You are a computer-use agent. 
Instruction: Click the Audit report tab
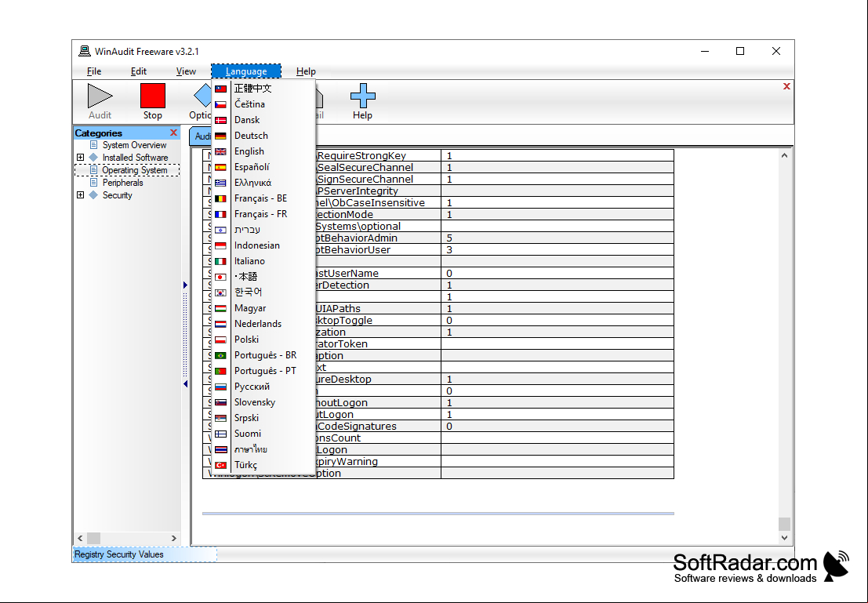coord(201,136)
